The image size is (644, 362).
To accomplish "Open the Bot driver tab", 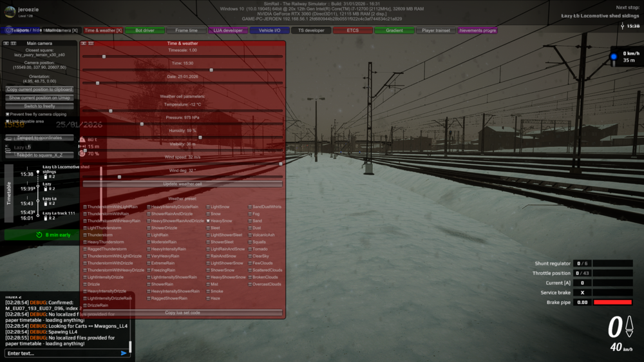I will 145,30.
